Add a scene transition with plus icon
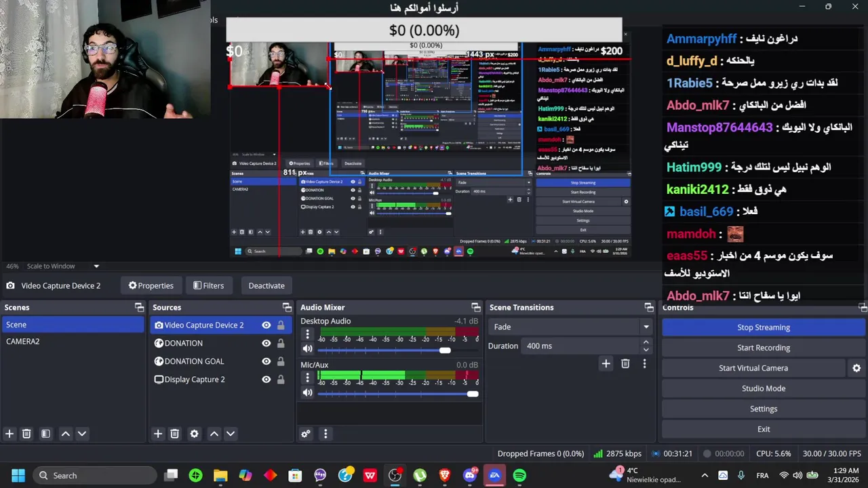 (606, 364)
